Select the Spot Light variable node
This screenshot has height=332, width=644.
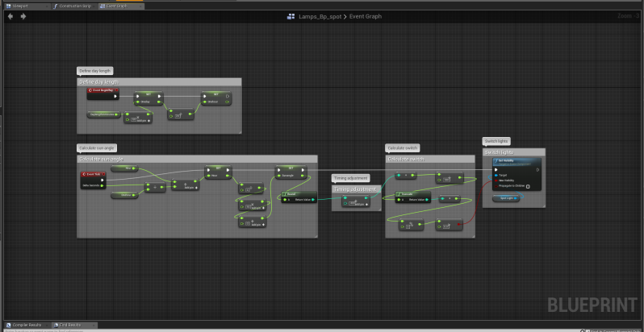(x=508, y=197)
